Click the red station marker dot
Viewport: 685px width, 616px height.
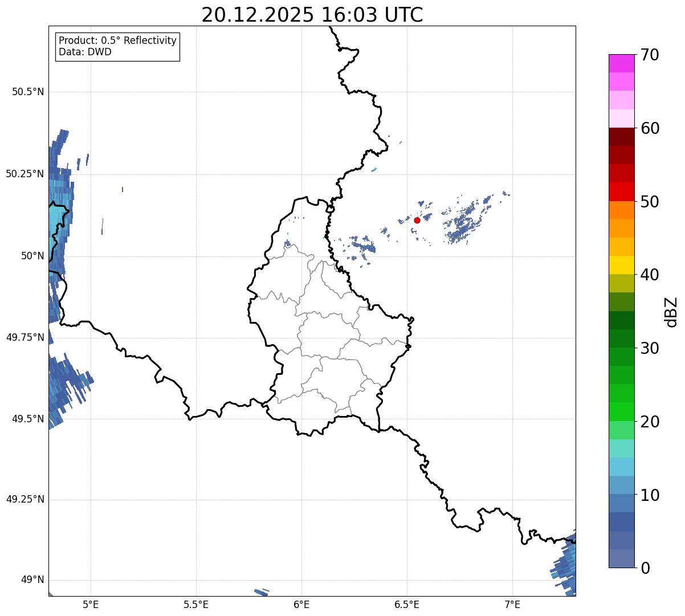[x=417, y=220]
